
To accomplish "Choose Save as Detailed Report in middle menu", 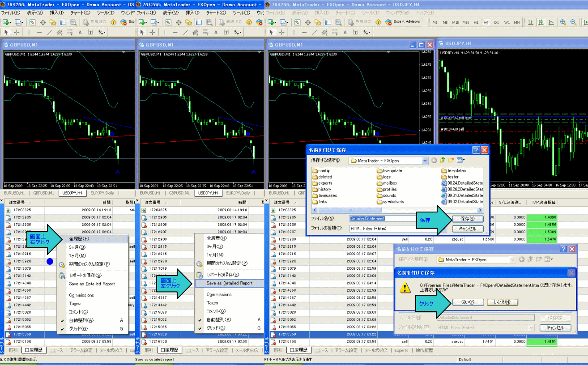I will (230, 283).
